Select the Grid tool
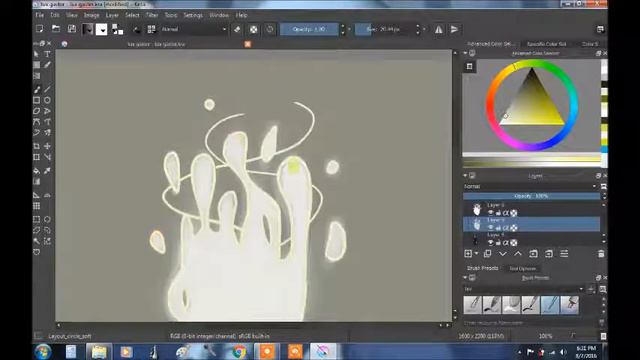This screenshot has width=640, height=360. click(37, 206)
